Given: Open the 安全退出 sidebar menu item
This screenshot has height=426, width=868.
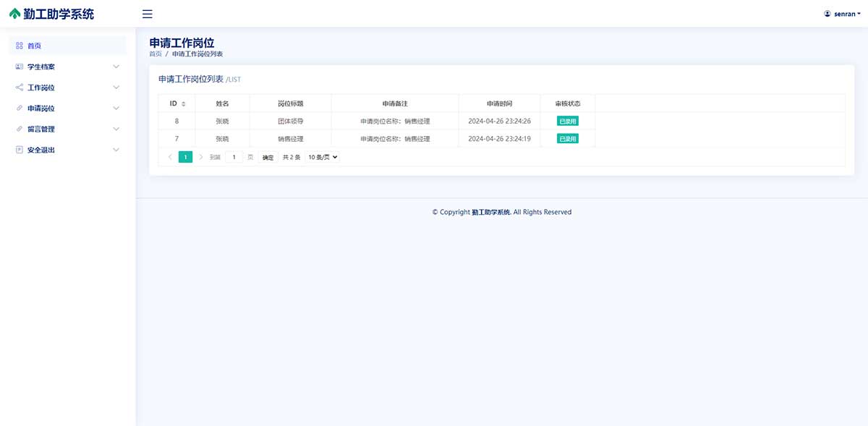Looking at the screenshot, I should [x=41, y=150].
